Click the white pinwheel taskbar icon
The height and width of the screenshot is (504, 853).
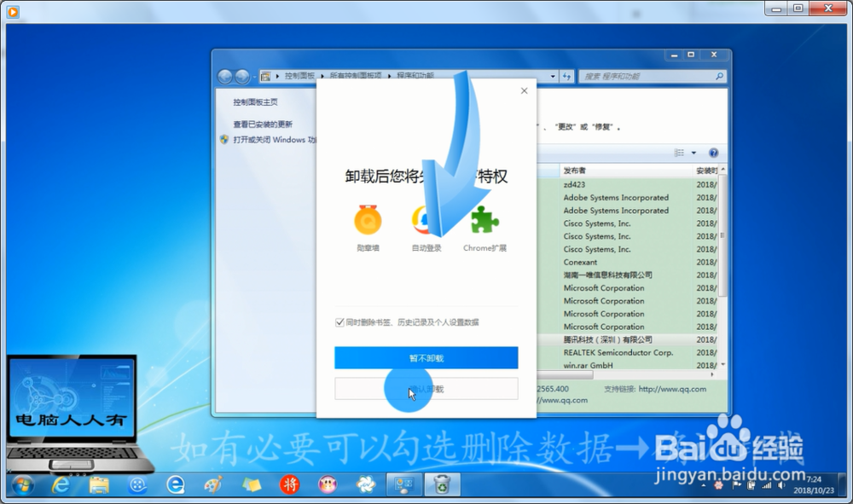(x=366, y=484)
